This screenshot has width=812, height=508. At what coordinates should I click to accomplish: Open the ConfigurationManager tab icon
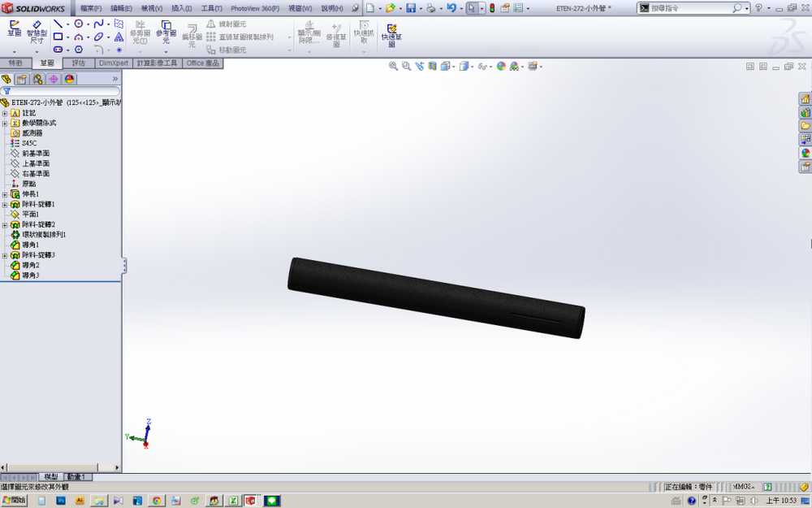37,79
